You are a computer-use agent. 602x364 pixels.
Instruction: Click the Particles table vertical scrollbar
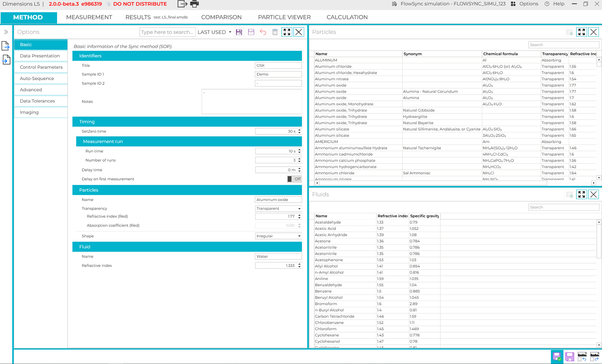tap(599, 119)
